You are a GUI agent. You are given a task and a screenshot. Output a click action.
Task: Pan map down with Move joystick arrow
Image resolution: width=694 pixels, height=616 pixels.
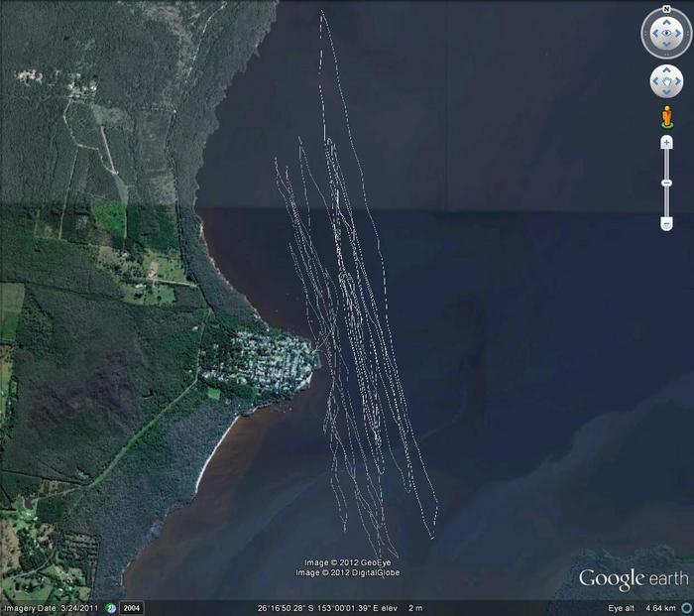pos(666,92)
